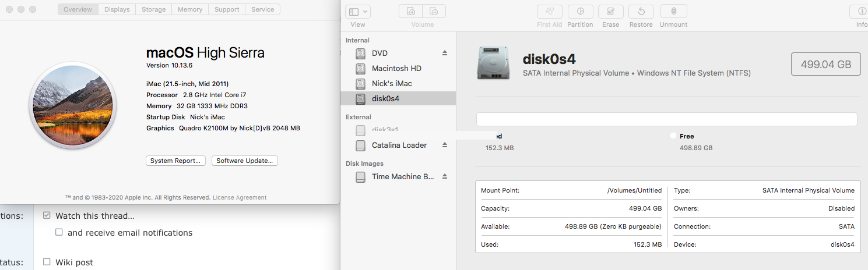Screen dimensions: 868x270
Task: Click the large disk0s4 hard drive icon
Action: 494,62
